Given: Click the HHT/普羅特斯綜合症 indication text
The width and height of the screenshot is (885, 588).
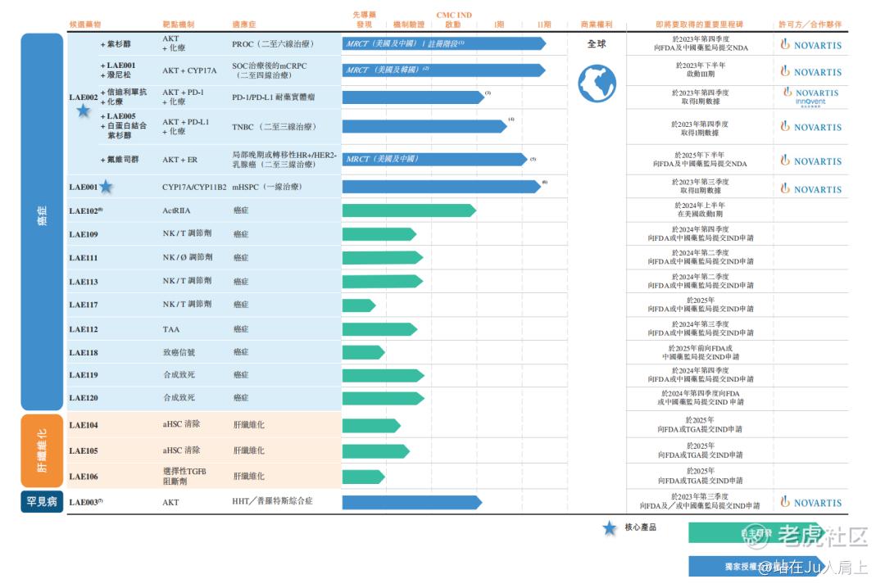Looking at the screenshot, I should click(272, 501).
